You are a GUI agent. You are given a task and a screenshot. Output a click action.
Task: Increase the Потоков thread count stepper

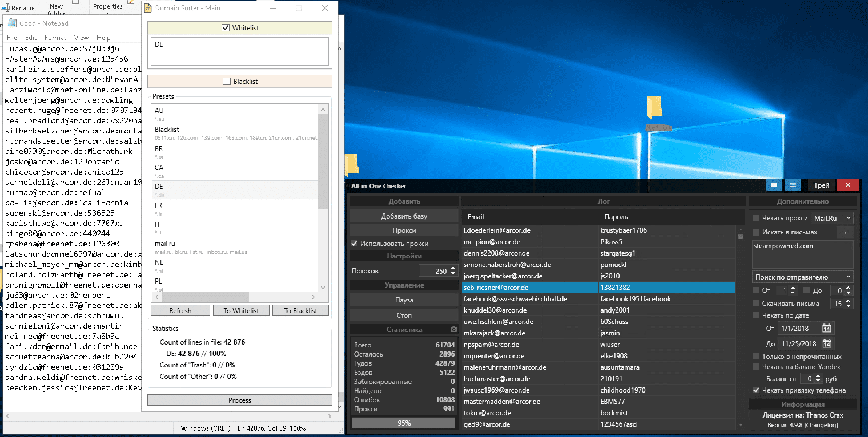pos(453,268)
